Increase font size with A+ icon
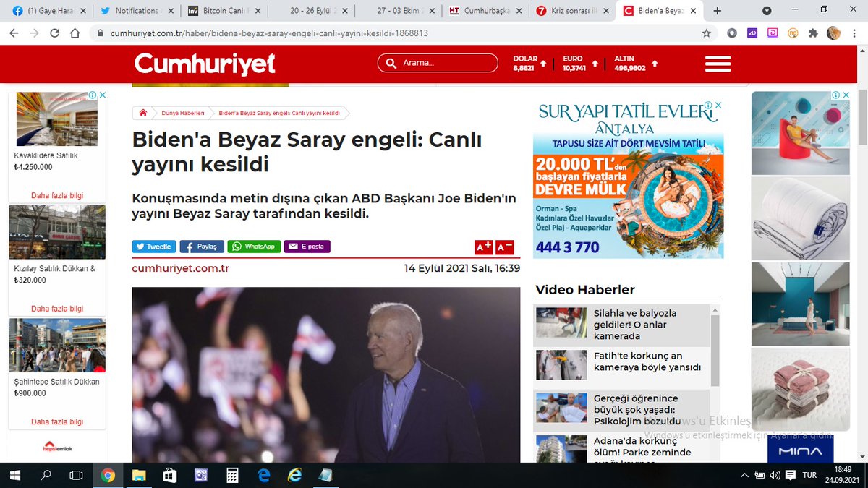The image size is (868, 488). tap(483, 247)
